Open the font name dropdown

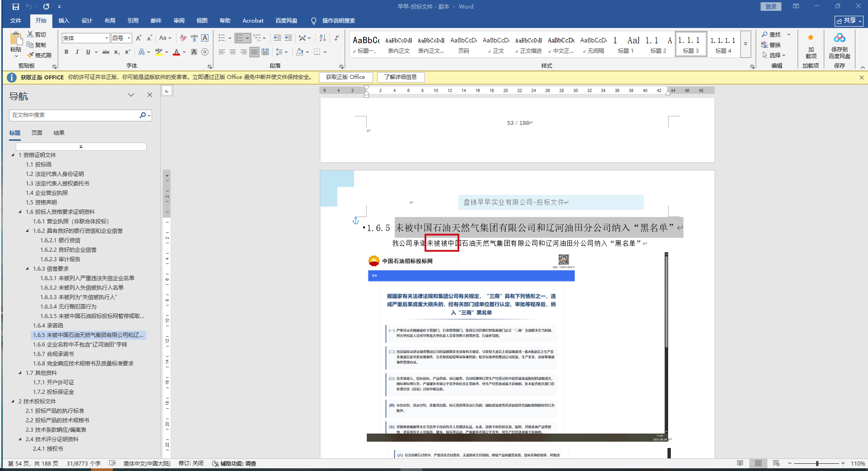click(106, 38)
